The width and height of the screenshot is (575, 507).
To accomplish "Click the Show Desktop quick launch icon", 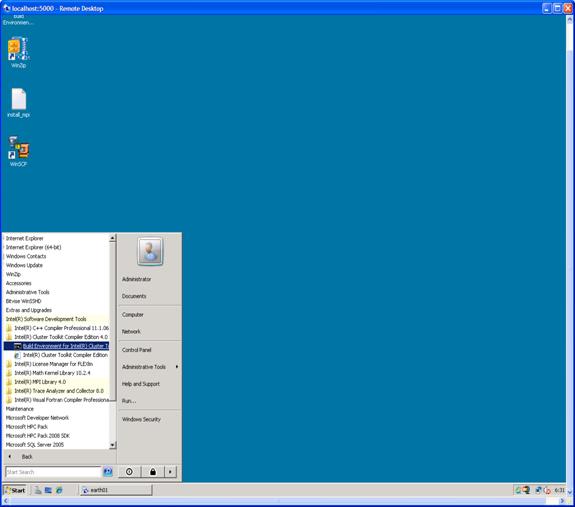I will point(48,490).
